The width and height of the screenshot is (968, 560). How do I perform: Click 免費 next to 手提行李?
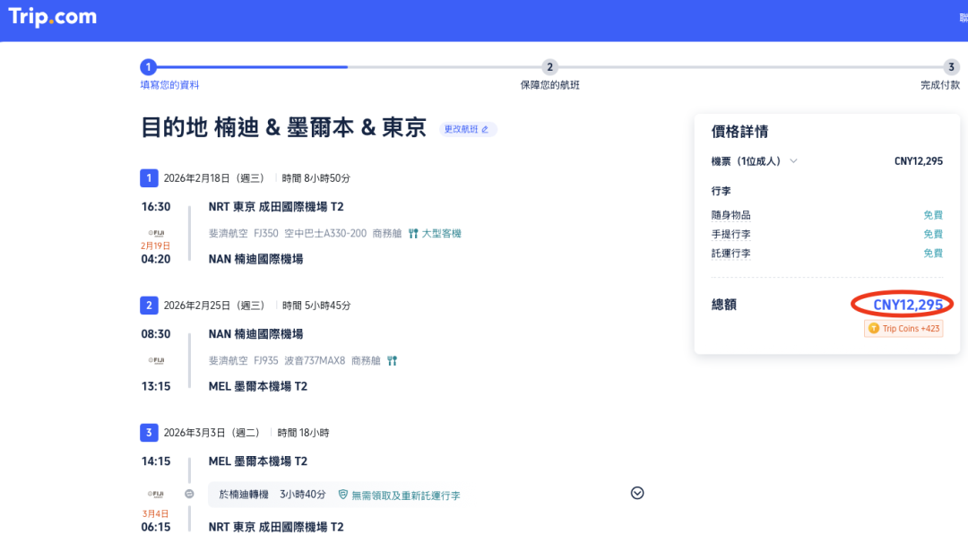coord(933,234)
